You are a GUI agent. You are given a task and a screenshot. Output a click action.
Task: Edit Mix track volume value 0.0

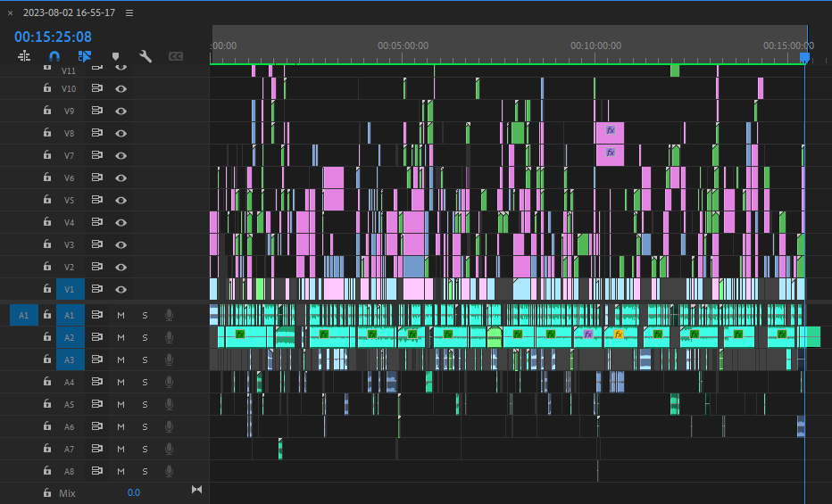(x=134, y=493)
